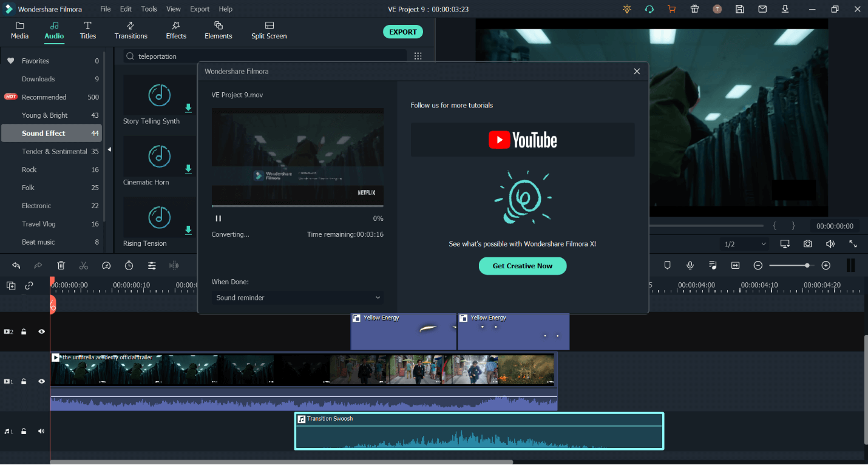Switch audio list to grid view icon

[x=418, y=56]
